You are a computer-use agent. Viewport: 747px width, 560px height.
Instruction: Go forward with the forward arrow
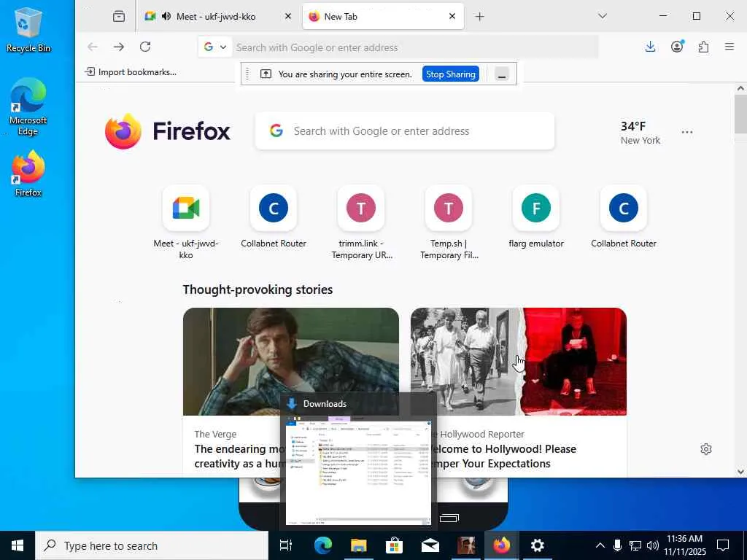point(119,47)
